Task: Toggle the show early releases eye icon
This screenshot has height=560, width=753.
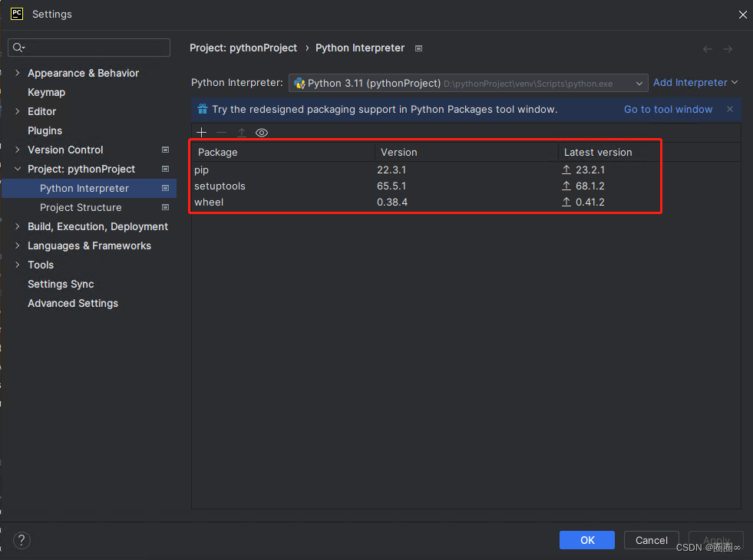Action: [262, 133]
